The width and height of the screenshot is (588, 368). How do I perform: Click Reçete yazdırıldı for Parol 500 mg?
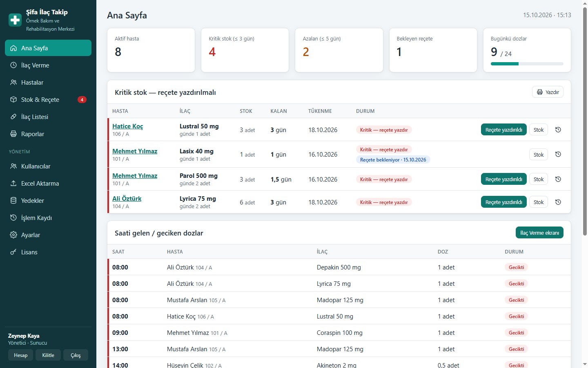(x=503, y=179)
